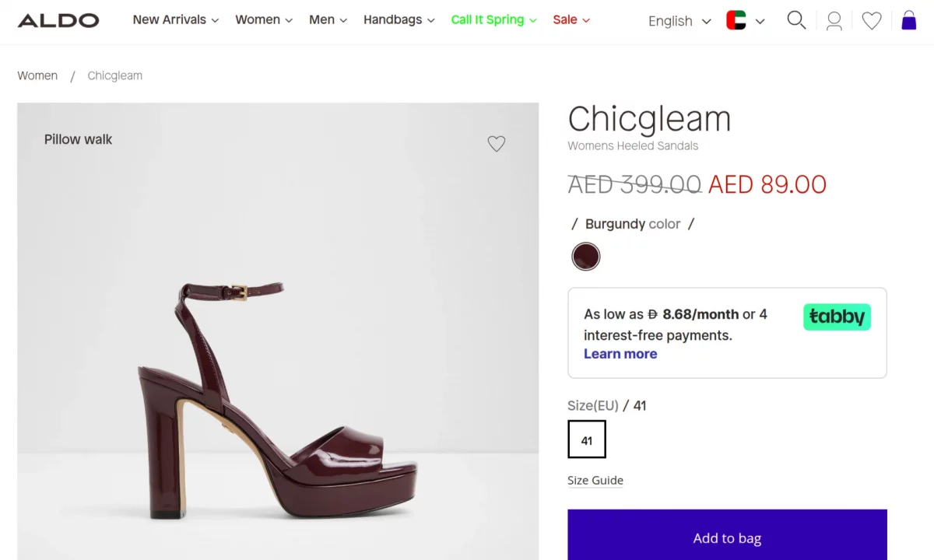
Task: Open the Size Guide link
Action: pyautogui.click(x=595, y=480)
